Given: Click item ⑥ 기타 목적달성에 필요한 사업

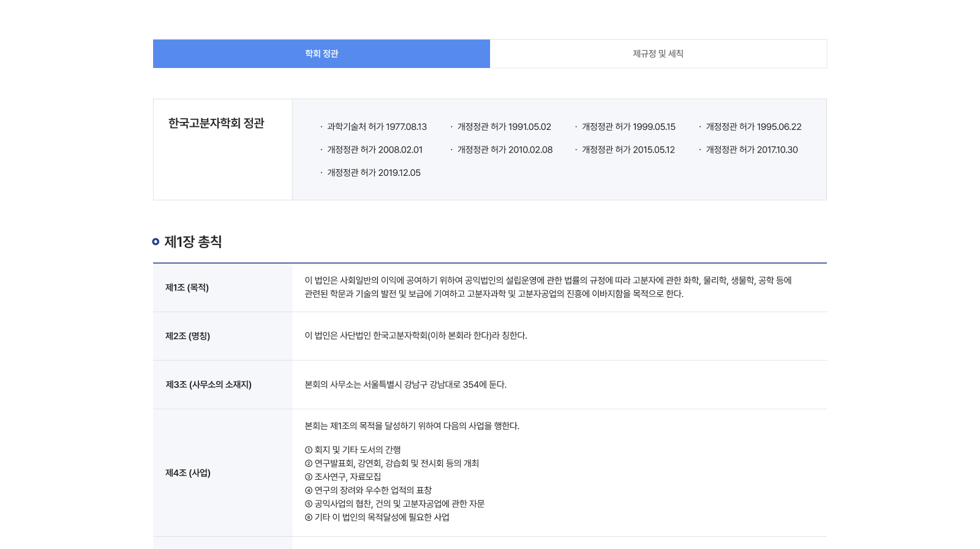Looking at the screenshot, I should [377, 517].
